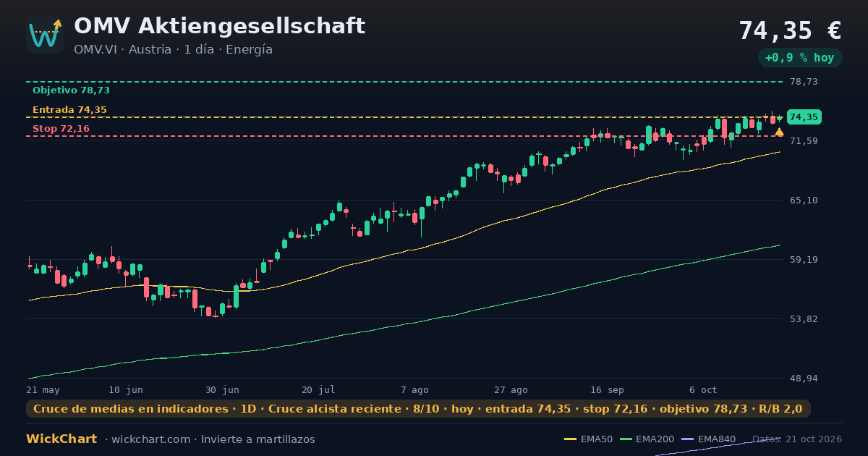The width and height of the screenshot is (868, 456).
Task: Click the orange triangle signal marker
Action: point(779,132)
